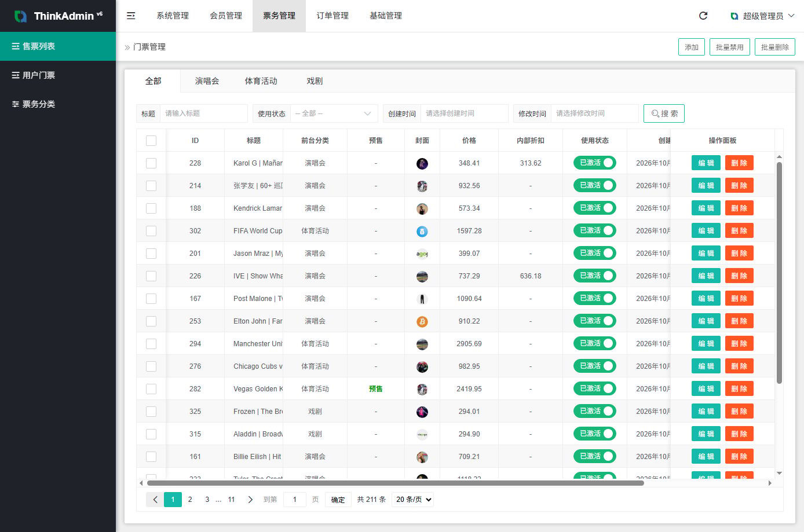The image size is (804, 532).
Task: Open cover thumbnail for ID 302
Action: (422, 231)
